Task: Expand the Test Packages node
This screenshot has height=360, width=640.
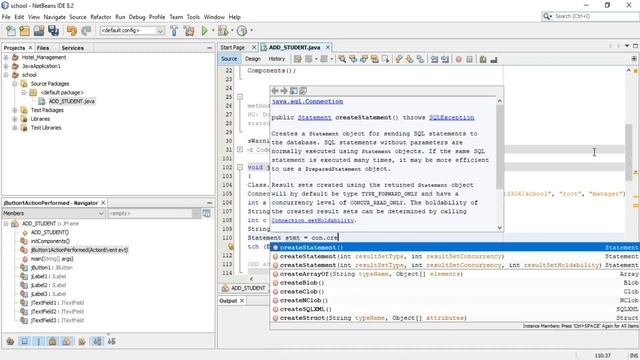Action: 15,110
